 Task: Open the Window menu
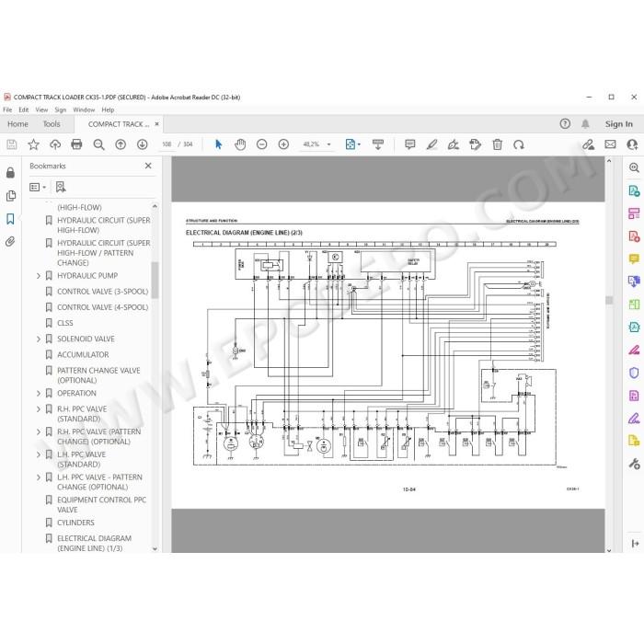click(x=84, y=109)
